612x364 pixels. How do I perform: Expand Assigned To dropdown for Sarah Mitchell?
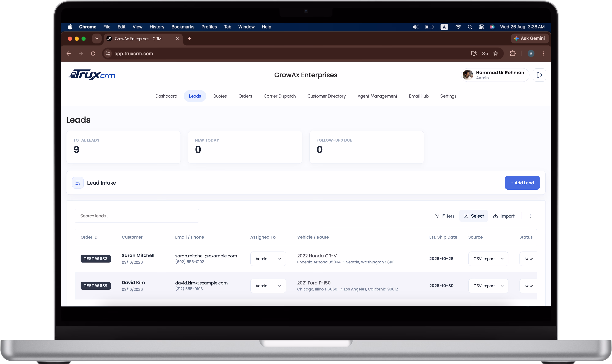[x=268, y=259]
